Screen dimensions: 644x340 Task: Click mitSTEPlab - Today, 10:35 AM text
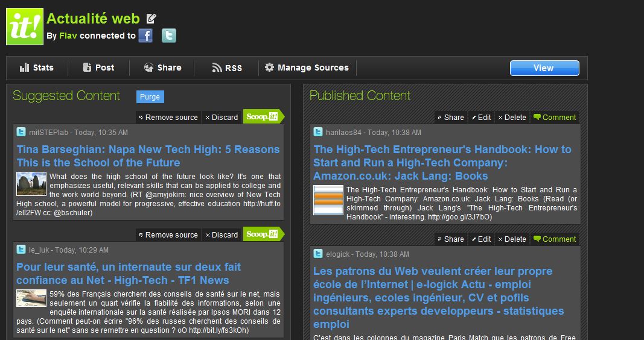[x=78, y=133]
